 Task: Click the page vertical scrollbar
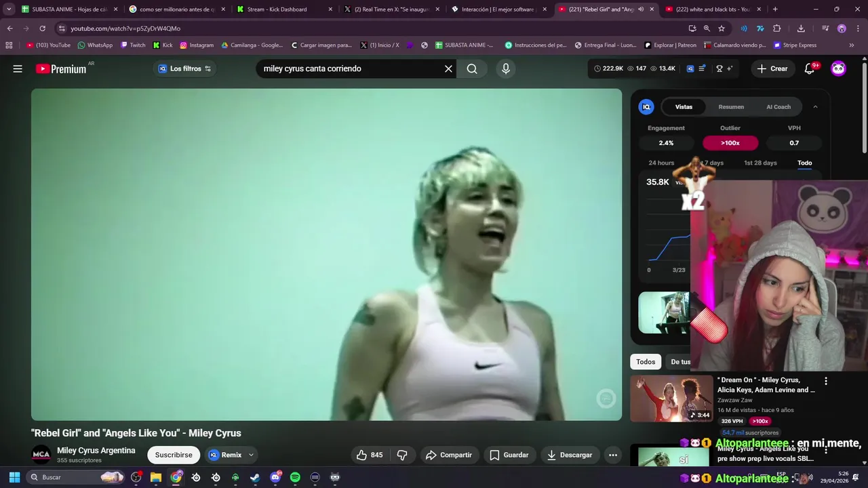pyautogui.click(x=864, y=108)
